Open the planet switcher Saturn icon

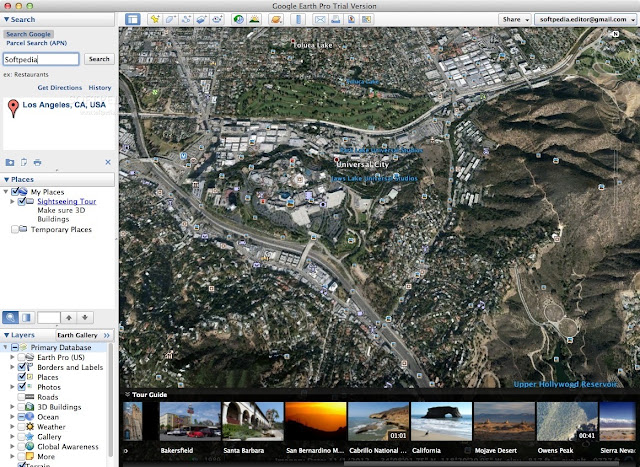click(x=276, y=19)
